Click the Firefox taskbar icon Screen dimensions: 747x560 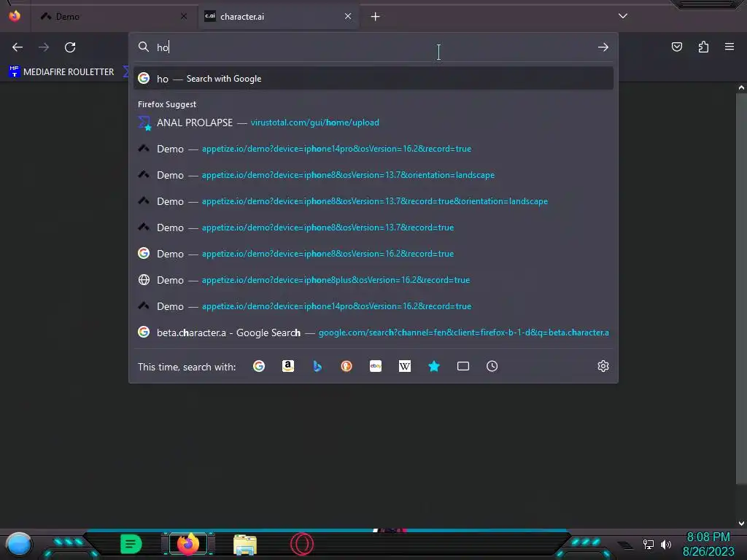coord(187,544)
